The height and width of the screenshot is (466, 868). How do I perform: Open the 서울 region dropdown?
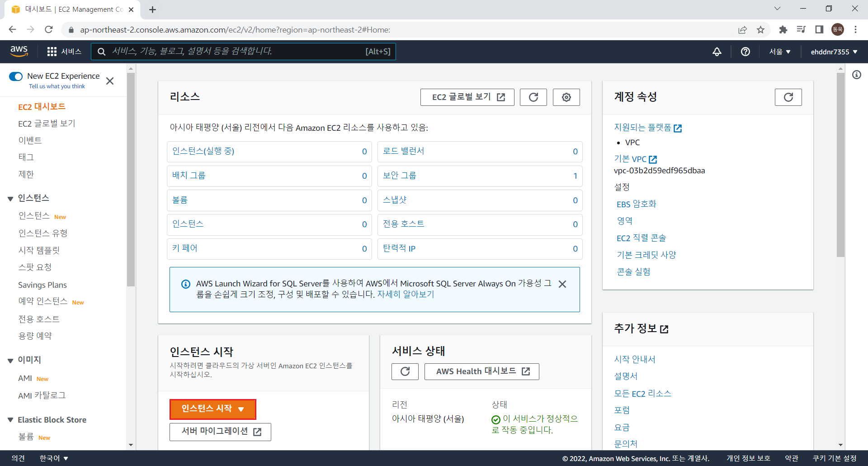point(780,52)
